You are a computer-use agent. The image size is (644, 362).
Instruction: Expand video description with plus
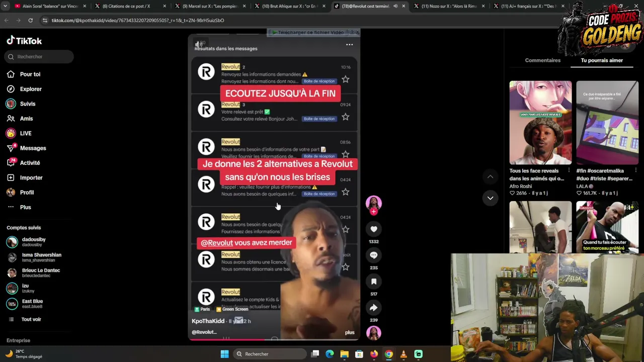350,332
